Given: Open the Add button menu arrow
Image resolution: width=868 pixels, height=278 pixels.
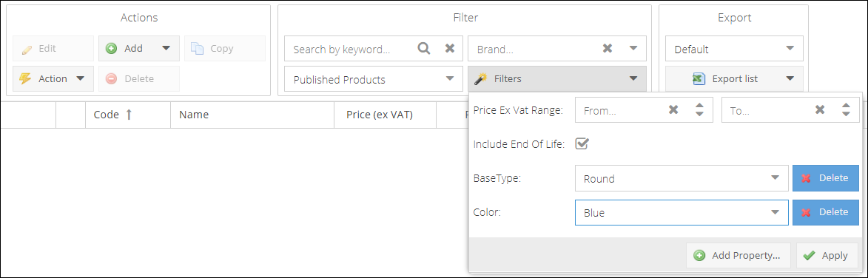Looking at the screenshot, I should [166, 48].
